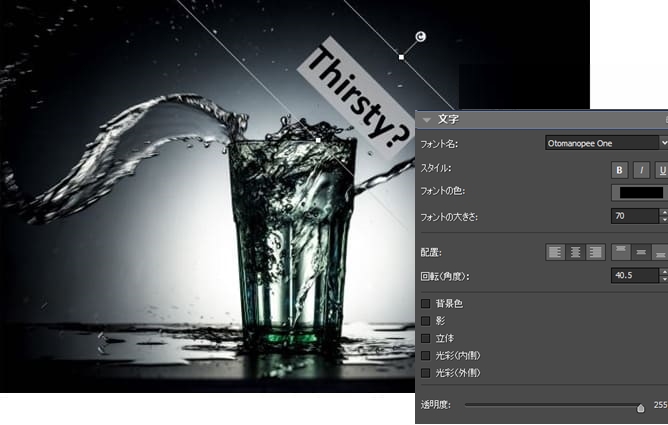The height and width of the screenshot is (425, 668).
Task: Click the rotation field showing 40.5
Action: tap(635, 275)
